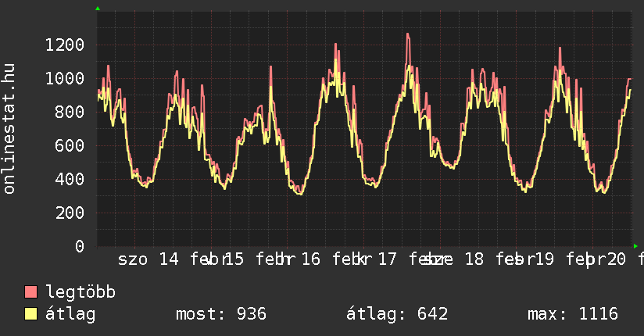Click the 1200 y-axis label
The image size is (644, 336).
[64, 45]
